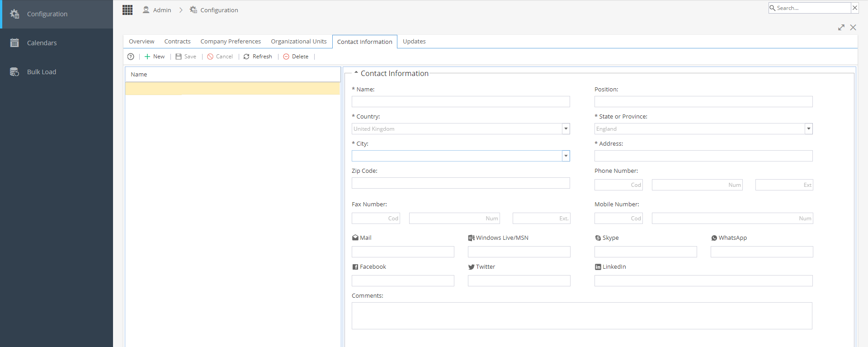Screen dimensions: 868x347
Task: Collapse the Contact Information section
Action: click(356, 72)
